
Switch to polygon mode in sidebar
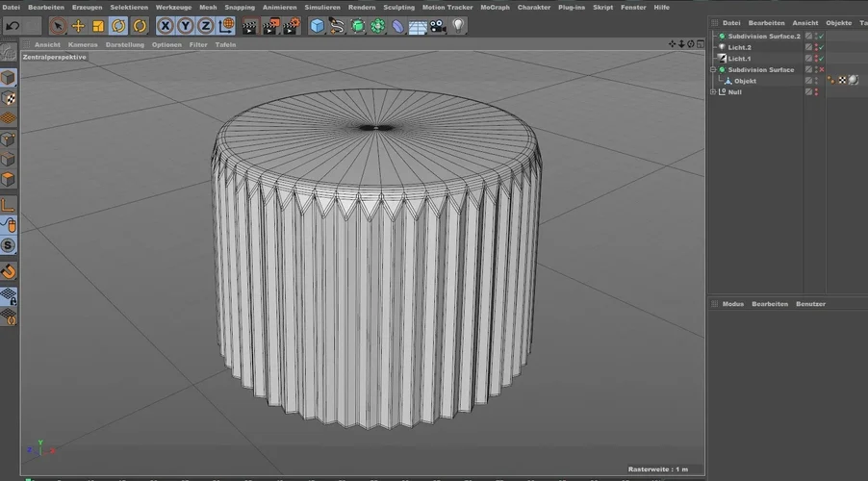tap(9, 180)
